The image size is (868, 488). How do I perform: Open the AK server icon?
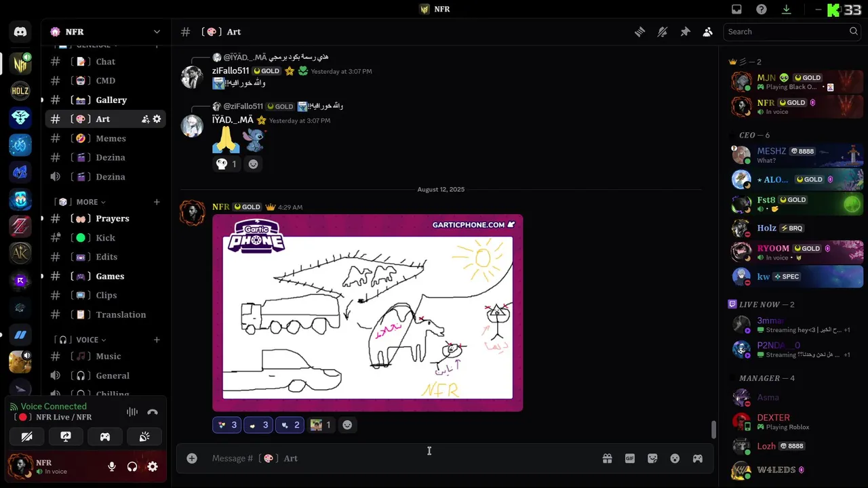click(x=20, y=253)
